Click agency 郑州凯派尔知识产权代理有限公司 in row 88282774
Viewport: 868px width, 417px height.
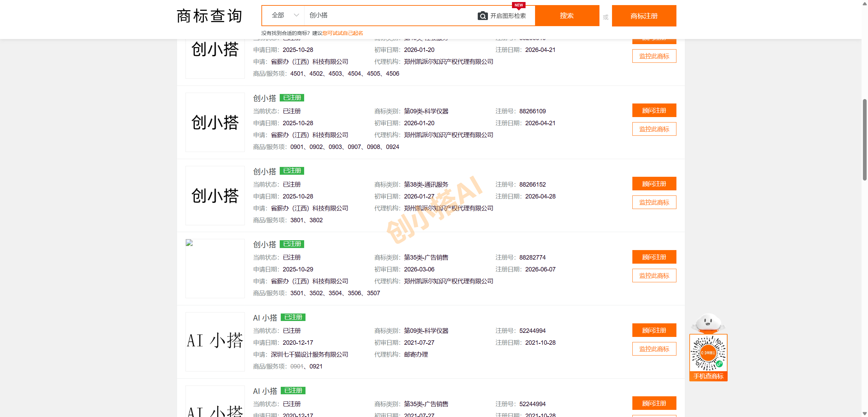click(x=449, y=281)
